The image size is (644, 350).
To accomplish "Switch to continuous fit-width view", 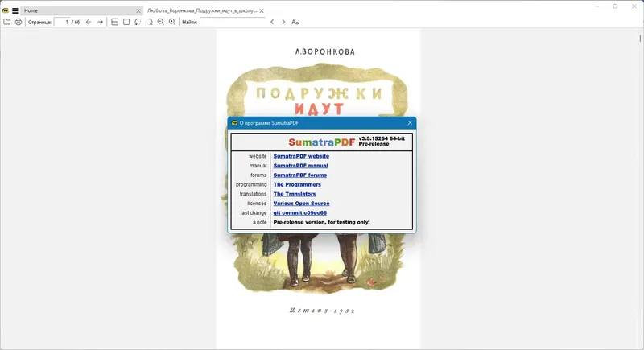I will click(x=114, y=22).
